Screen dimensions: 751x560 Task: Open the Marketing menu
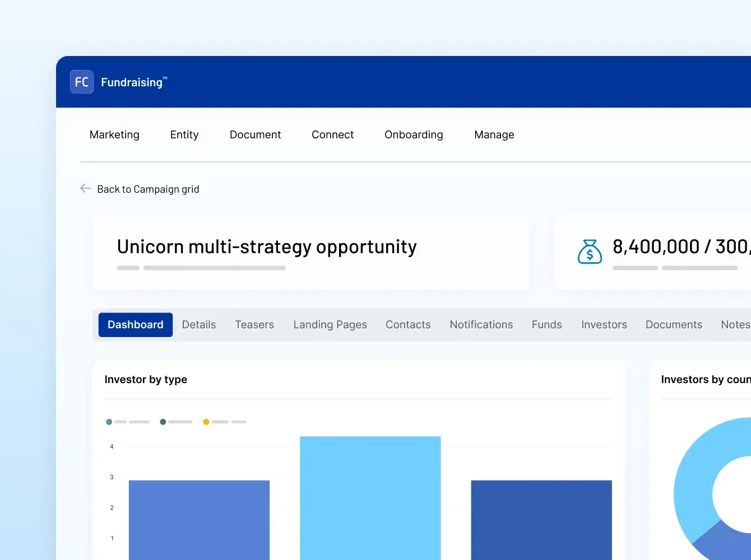click(114, 134)
